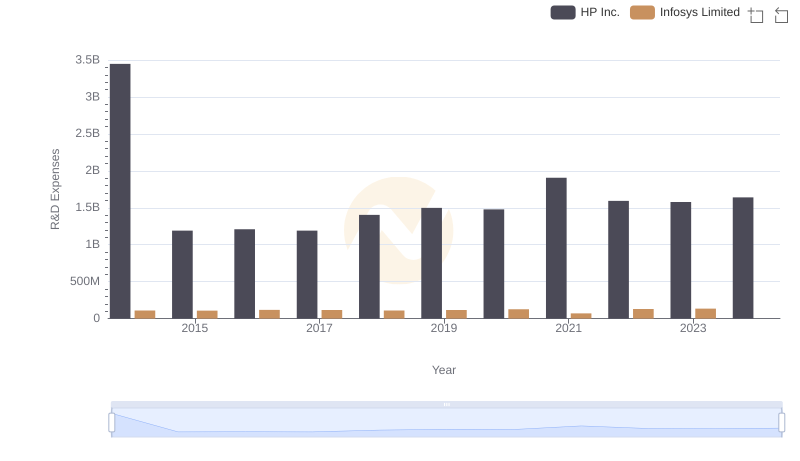800x461 pixels.
Task: Click the '2017' x-axis label
Action: (319, 328)
